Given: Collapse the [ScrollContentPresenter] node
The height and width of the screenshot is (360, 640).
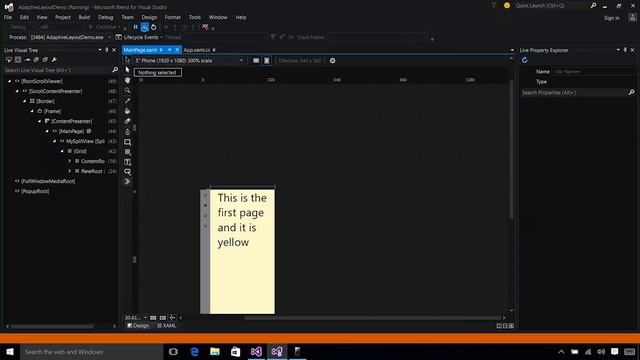Looking at the screenshot, I should coord(17,91).
